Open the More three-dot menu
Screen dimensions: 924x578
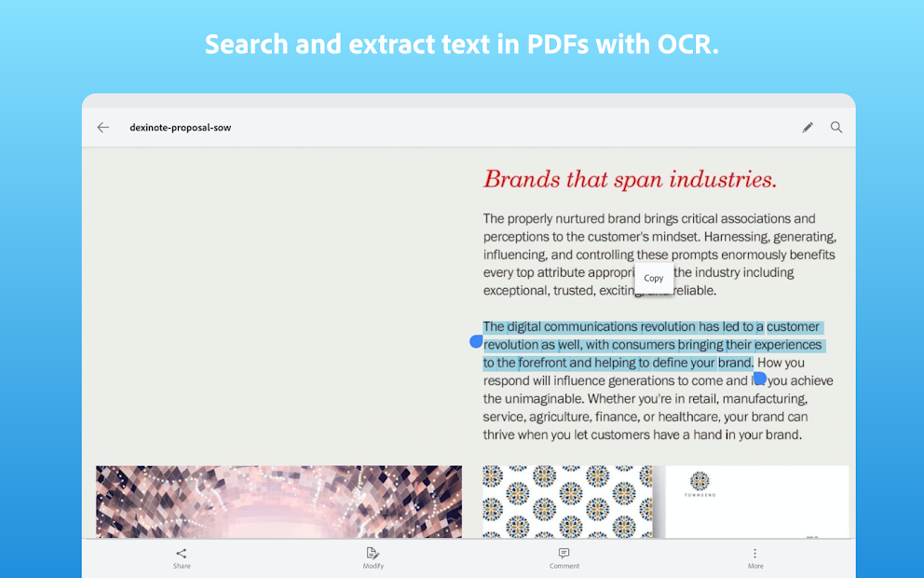tap(755, 553)
